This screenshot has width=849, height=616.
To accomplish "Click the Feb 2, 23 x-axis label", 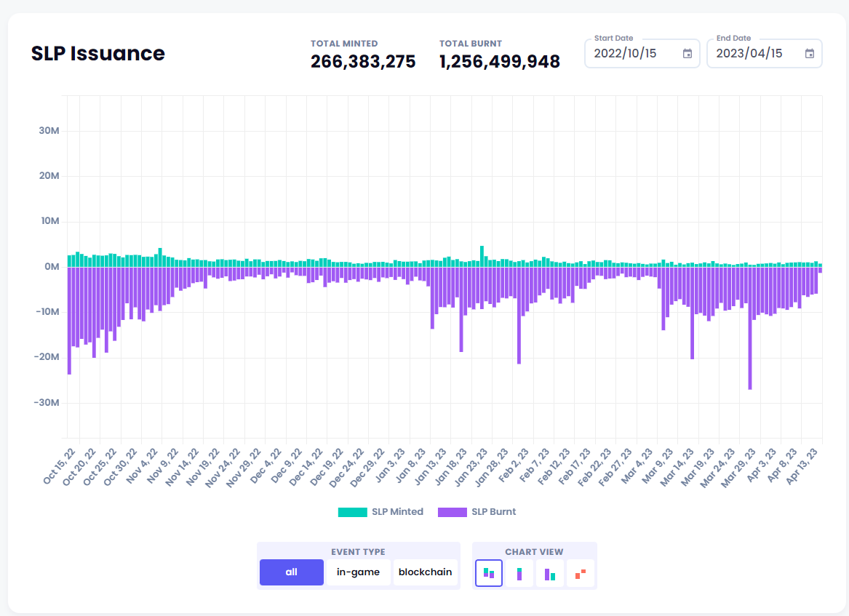I will pyautogui.click(x=513, y=465).
